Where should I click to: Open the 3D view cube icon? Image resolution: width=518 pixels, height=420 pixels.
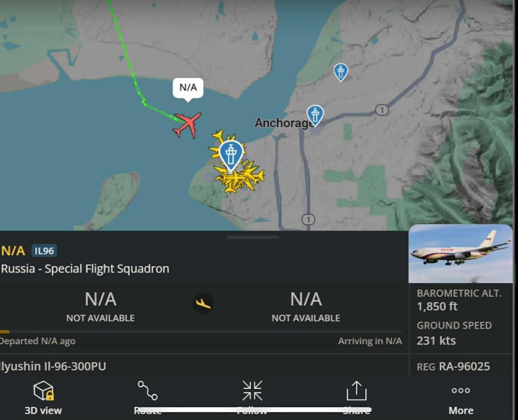(43, 390)
